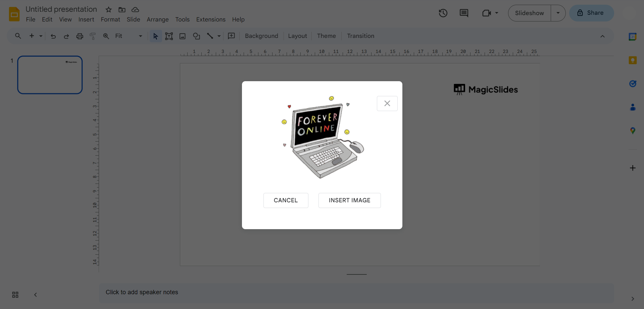Switch to grid view
The image size is (644, 309).
pyautogui.click(x=15, y=295)
